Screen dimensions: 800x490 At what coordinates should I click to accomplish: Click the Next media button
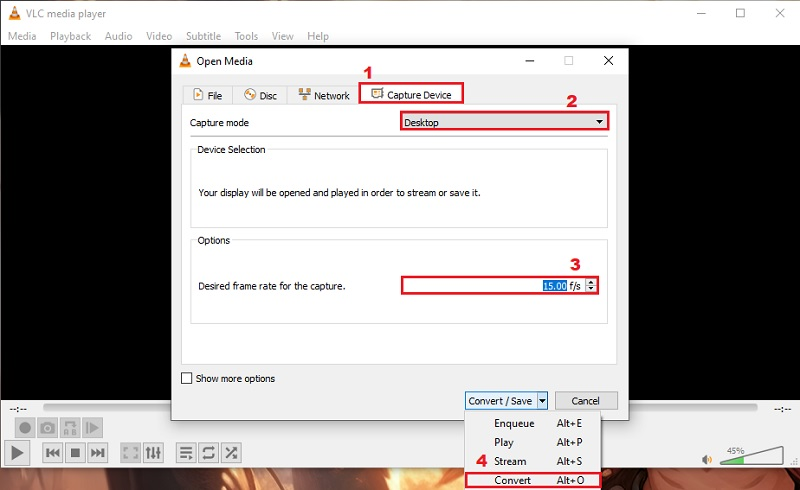click(x=97, y=453)
